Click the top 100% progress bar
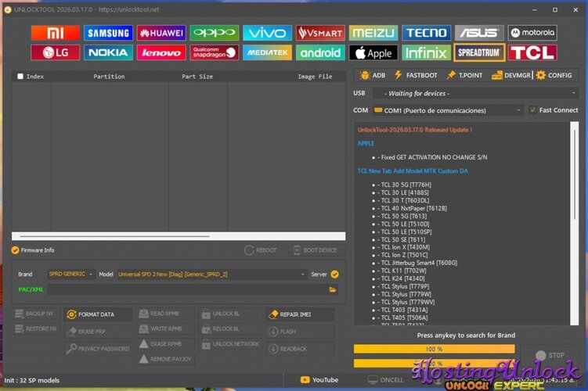588x391 pixels. click(434, 349)
